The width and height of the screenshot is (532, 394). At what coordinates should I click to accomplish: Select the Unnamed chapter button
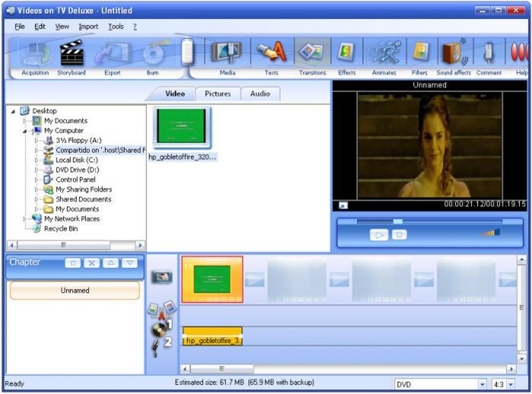pos(75,291)
